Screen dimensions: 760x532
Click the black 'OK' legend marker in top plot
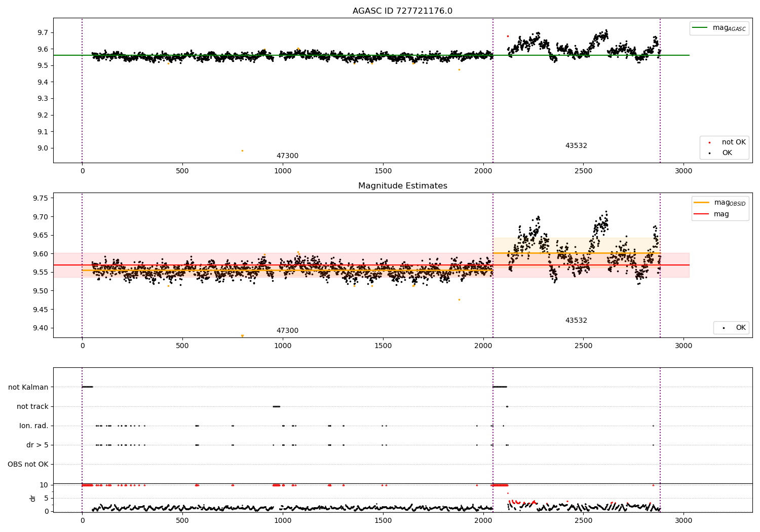pyautogui.click(x=709, y=153)
